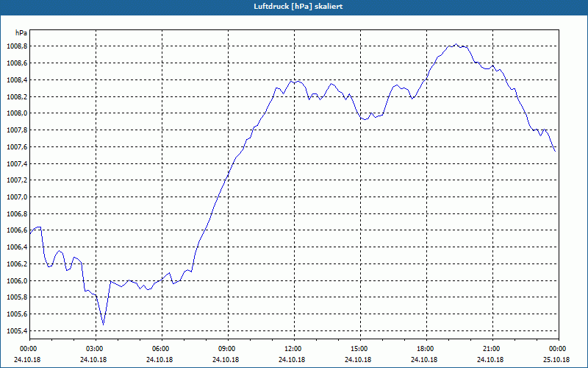Click the chart title 'Luftdruck [hPa] skaliert'
588x368 pixels.
(x=298, y=7)
